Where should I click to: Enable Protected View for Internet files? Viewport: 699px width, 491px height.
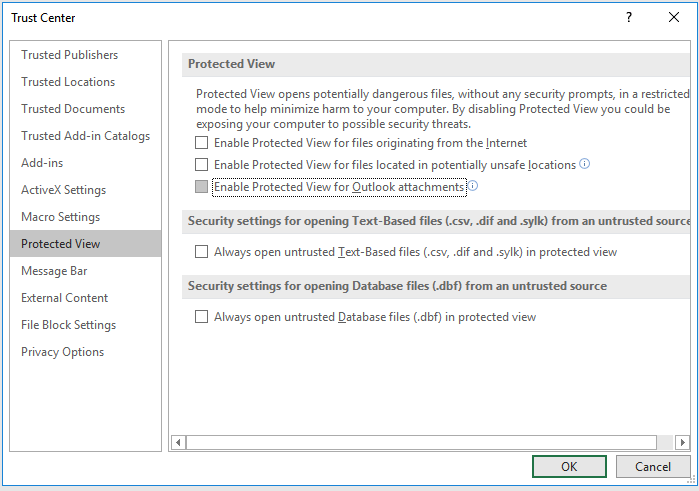click(202, 143)
